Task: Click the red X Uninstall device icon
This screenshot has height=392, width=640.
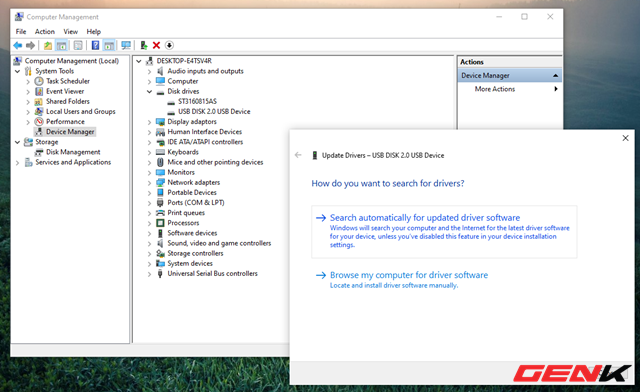Action: pos(156,45)
